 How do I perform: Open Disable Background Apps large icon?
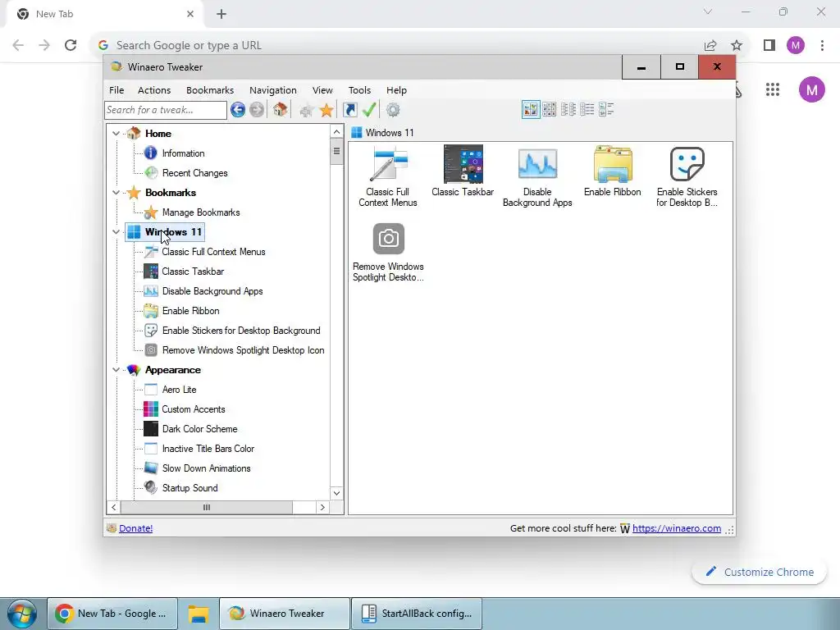(x=537, y=176)
